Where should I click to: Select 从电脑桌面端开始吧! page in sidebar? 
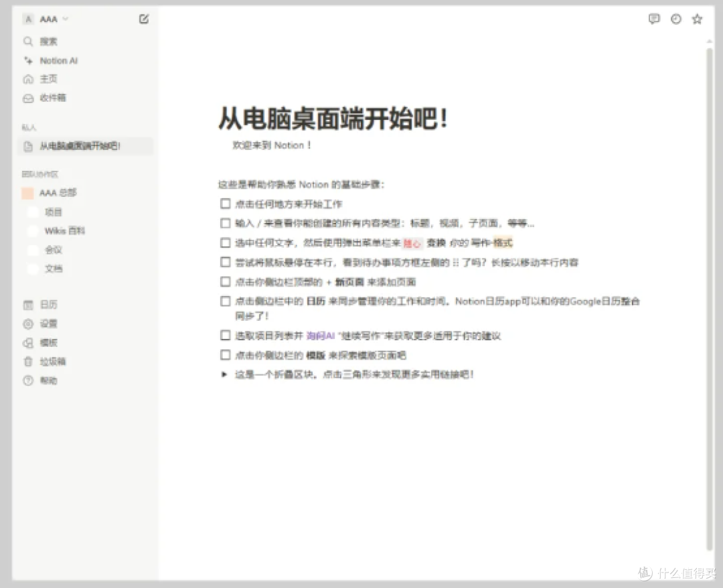point(86,146)
